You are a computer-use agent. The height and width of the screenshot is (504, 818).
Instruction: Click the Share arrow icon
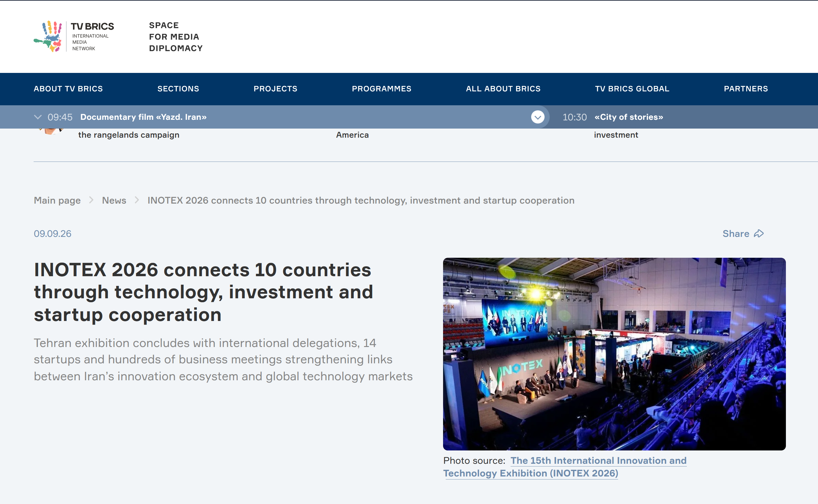pyautogui.click(x=759, y=234)
